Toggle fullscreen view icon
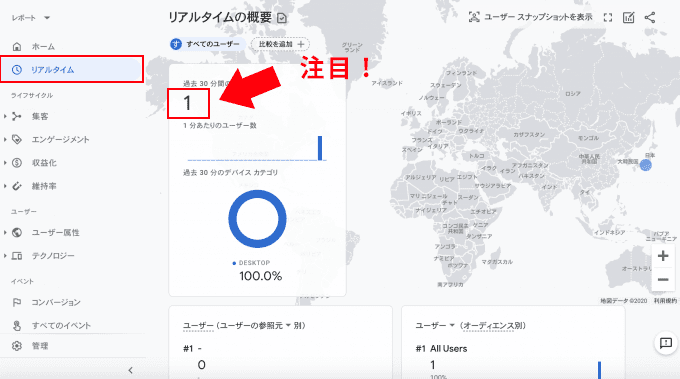The width and height of the screenshot is (680, 379). pos(608,17)
